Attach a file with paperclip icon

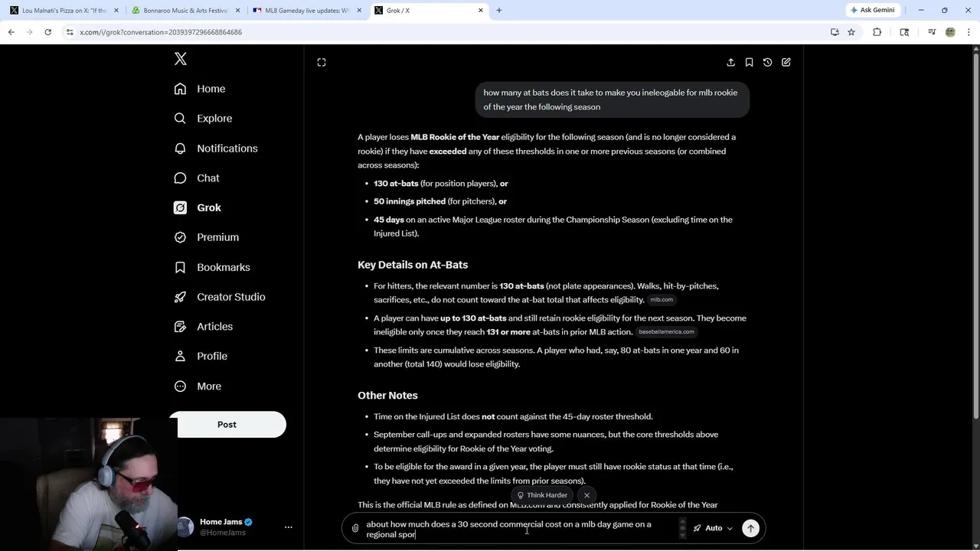tap(355, 528)
